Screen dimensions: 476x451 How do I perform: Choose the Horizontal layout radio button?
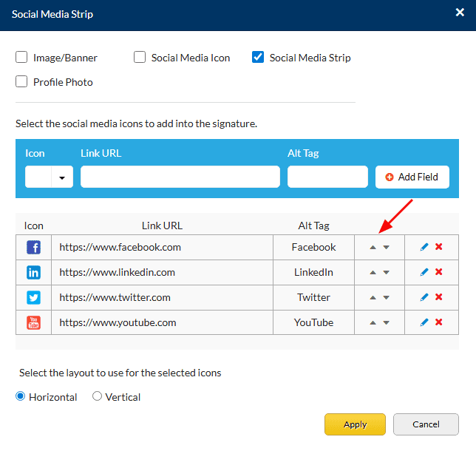(21, 397)
